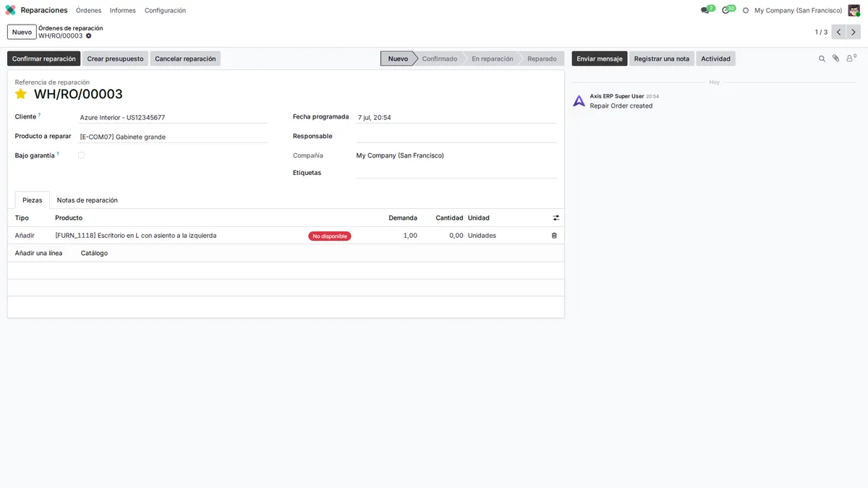Viewport: 868px width, 488px height.
Task: Click the Añadir type cell
Action: (25, 236)
